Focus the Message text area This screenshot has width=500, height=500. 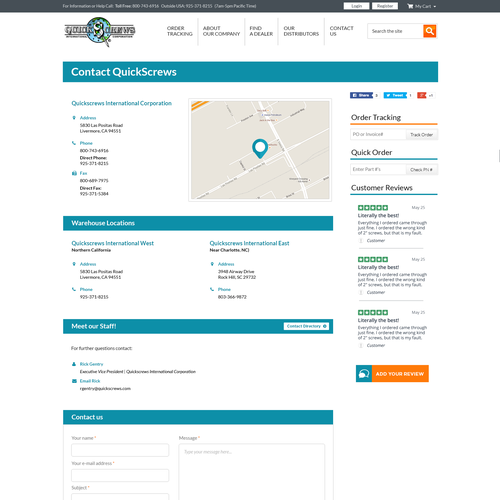pyautogui.click(x=252, y=472)
